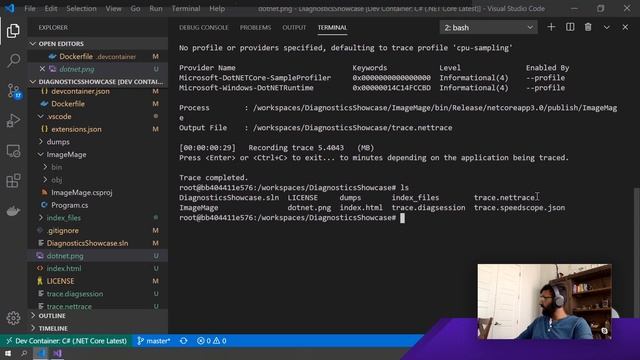Click the Visual Studio taskbar icon
Image resolution: width=640 pixels, height=360 pixels.
(57, 353)
